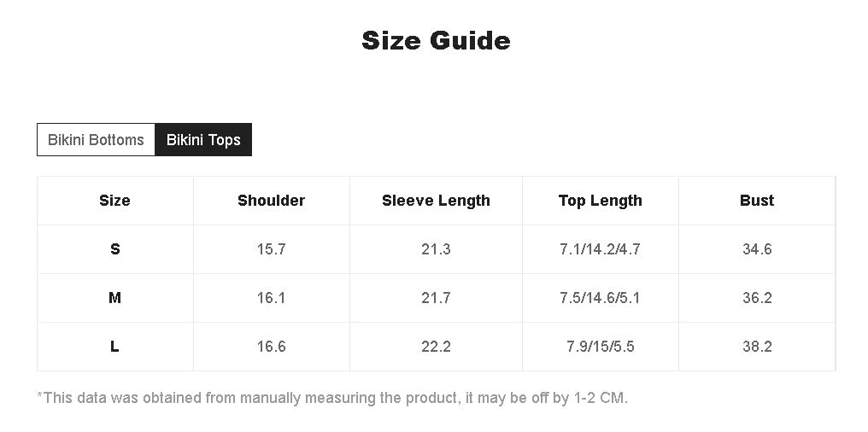Click the Bust column header
The image size is (868, 432).
(756, 201)
